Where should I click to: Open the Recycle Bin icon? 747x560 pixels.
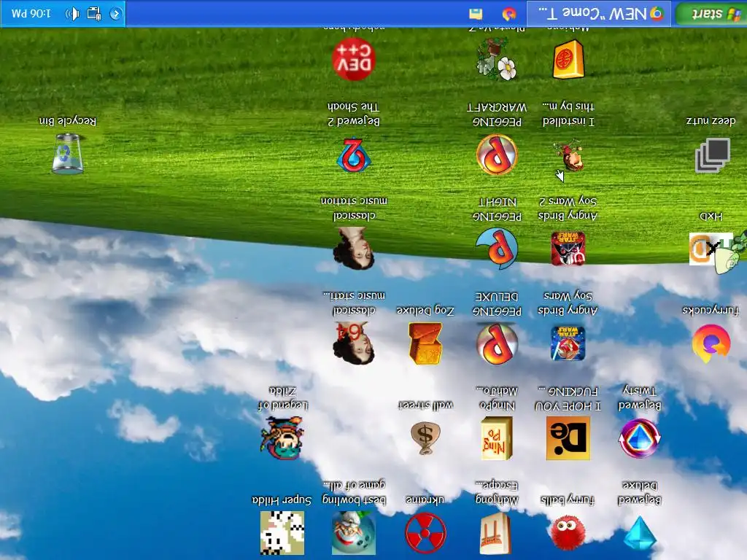point(67,154)
